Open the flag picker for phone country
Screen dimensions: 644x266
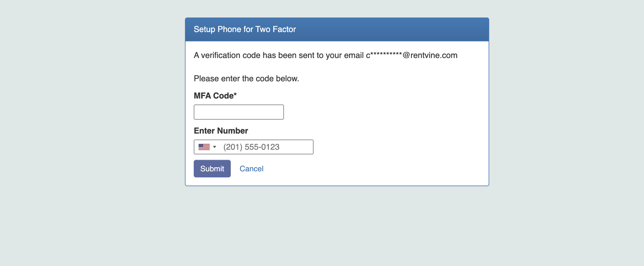click(x=207, y=147)
